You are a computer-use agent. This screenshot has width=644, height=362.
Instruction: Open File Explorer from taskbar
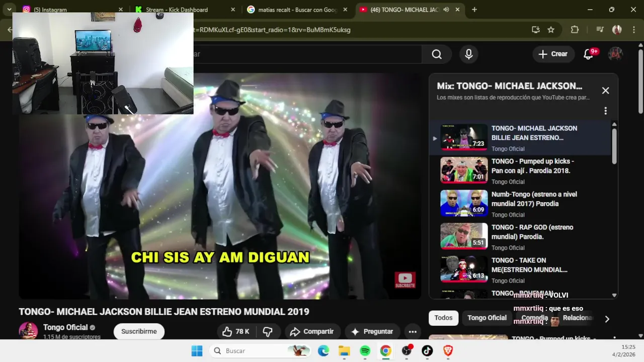coord(344,351)
